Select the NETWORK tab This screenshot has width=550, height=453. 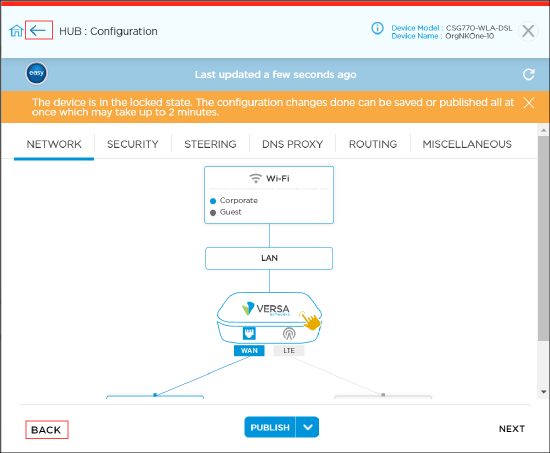pos(54,144)
